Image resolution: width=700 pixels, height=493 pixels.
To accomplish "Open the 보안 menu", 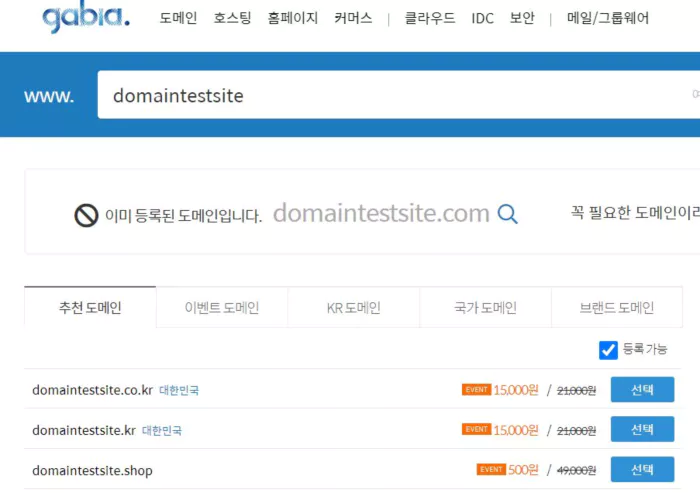I will pos(522,18).
